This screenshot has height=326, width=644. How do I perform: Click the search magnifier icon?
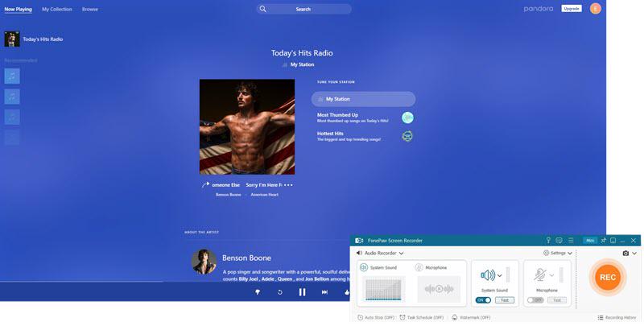[x=263, y=9]
